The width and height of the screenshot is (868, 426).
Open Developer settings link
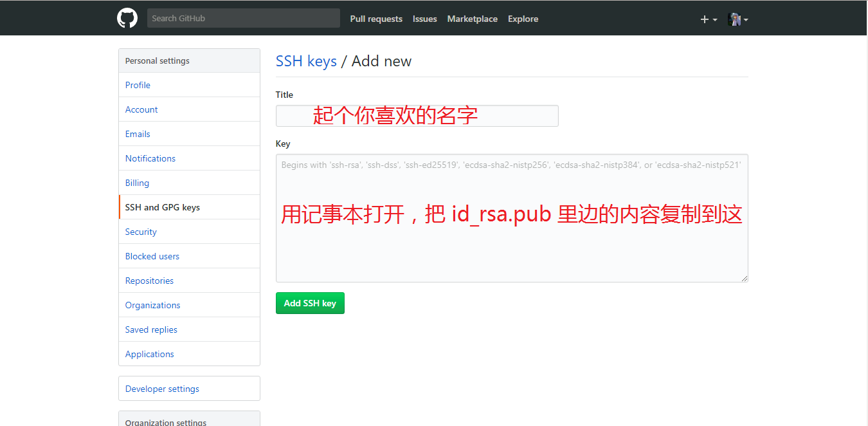click(x=162, y=389)
